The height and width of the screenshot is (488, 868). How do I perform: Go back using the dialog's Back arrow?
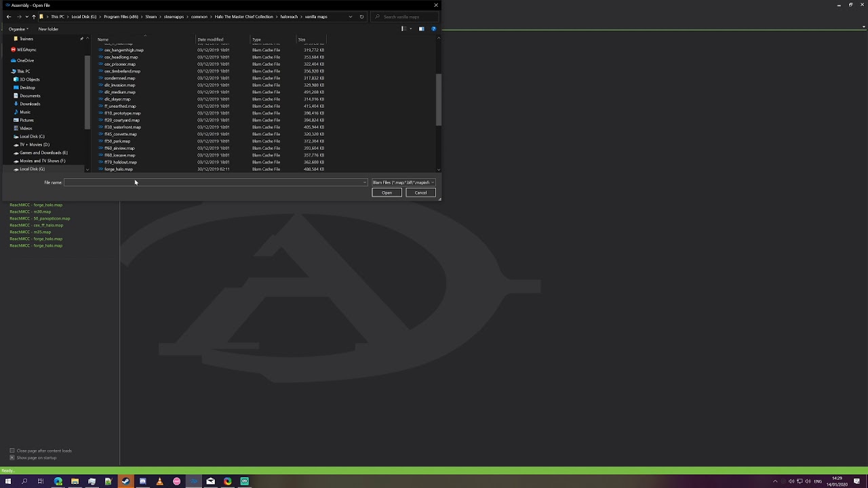[8, 16]
